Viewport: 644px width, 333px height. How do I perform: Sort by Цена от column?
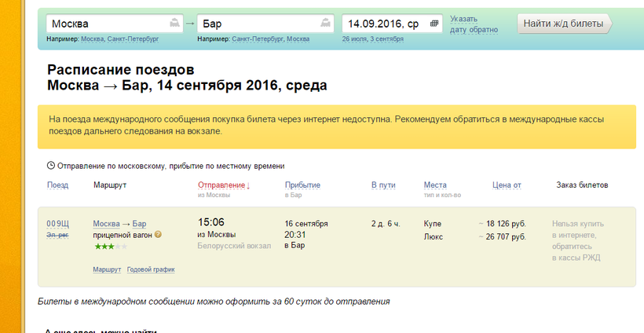click(506, 185)
